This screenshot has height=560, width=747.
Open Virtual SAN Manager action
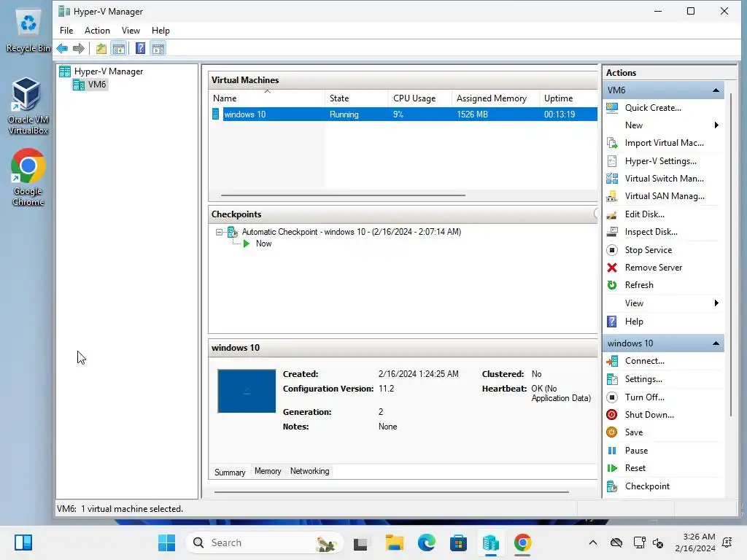click(x=664, y=196)
